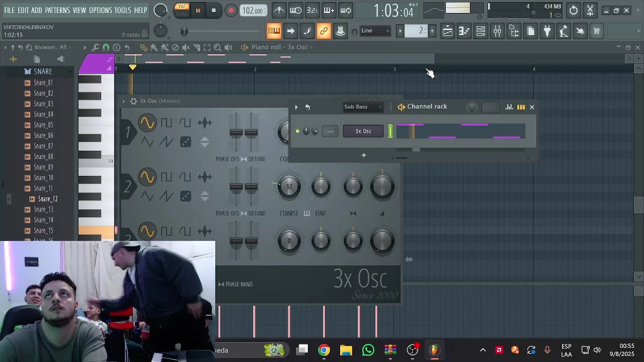Viewport: 644px width, 362px height.
Task: Select the zoom magnifier tool in piano roll
Action: coord(217,47)
